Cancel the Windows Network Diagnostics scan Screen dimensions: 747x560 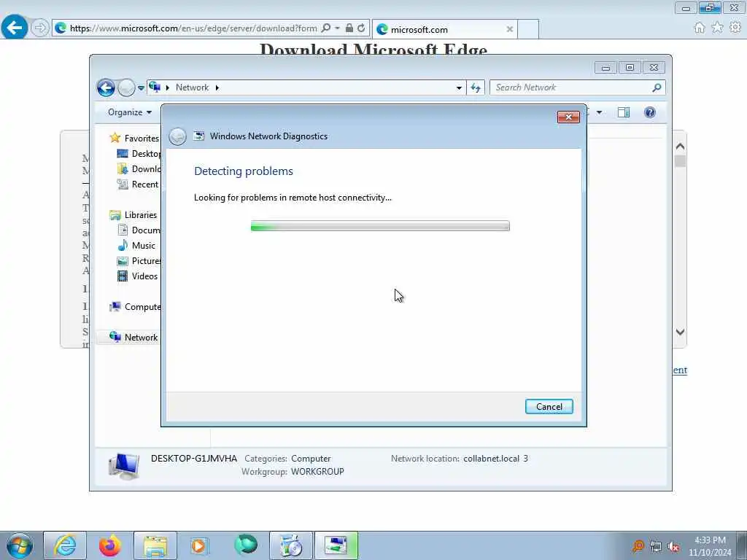pyautogui.click(x=549, y=407)
